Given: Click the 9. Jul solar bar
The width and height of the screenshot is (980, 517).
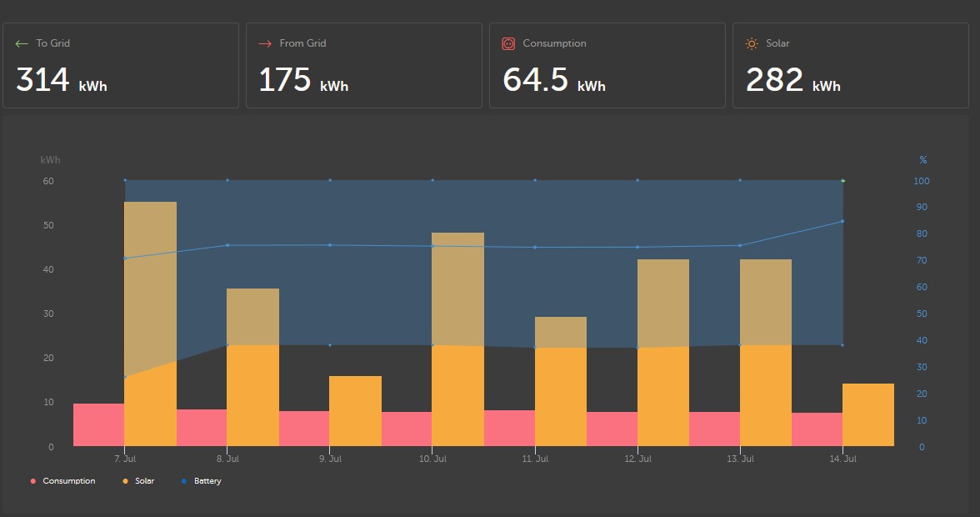Looking at the screenshot, I should (x=356, y=411).
